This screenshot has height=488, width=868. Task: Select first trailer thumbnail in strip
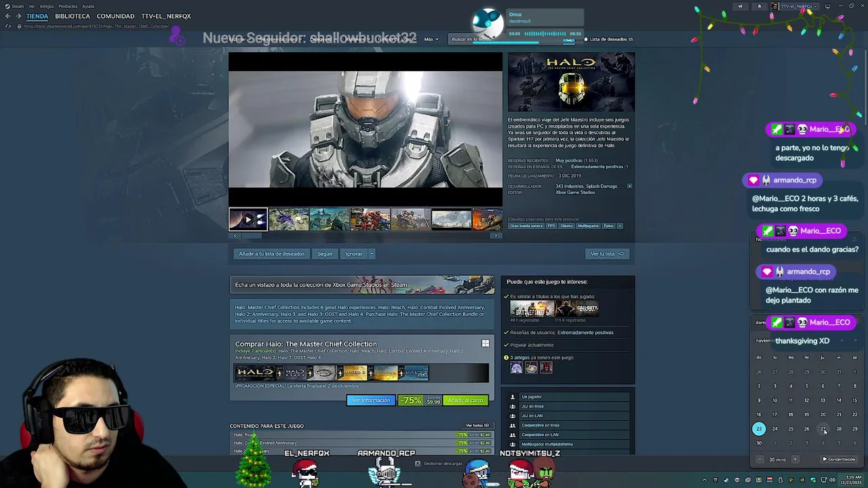(x=248, y=220)
